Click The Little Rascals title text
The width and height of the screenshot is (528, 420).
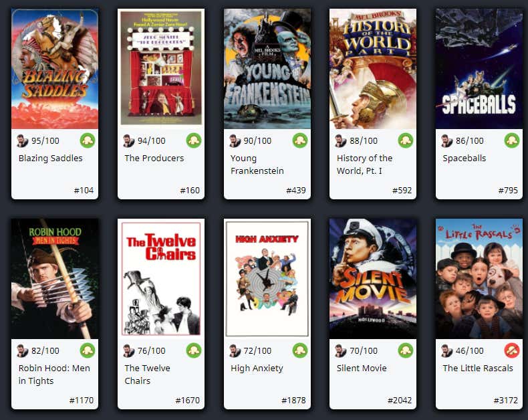478,368
